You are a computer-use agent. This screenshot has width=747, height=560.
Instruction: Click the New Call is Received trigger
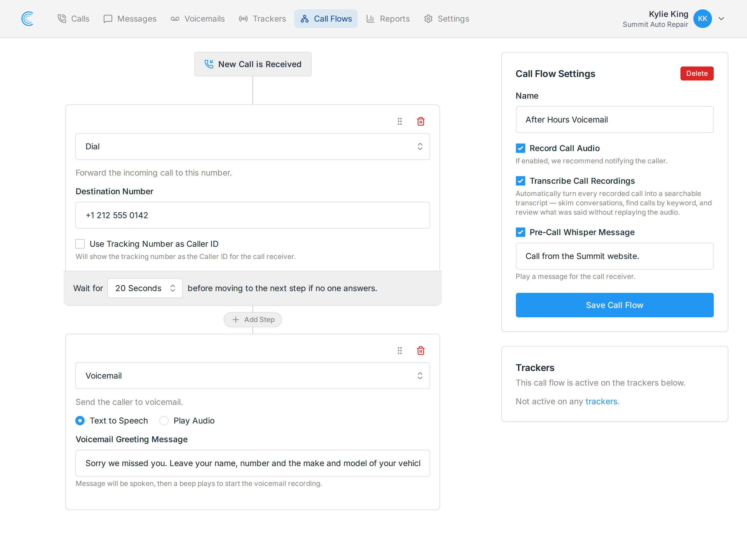point(253,64)
